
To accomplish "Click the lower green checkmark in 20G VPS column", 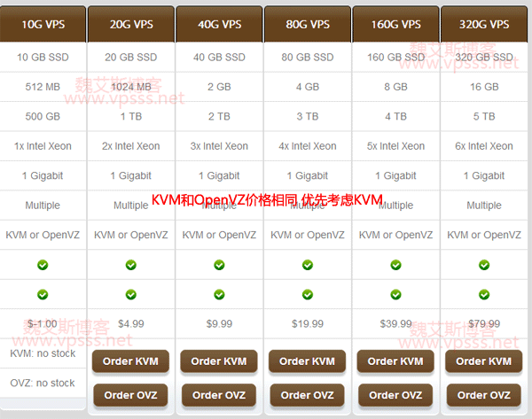I will click(x=131, y=294).
